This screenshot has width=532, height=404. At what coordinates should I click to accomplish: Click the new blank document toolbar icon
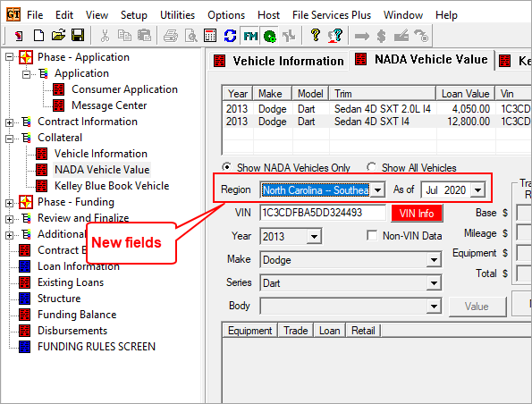click(38, 35)
